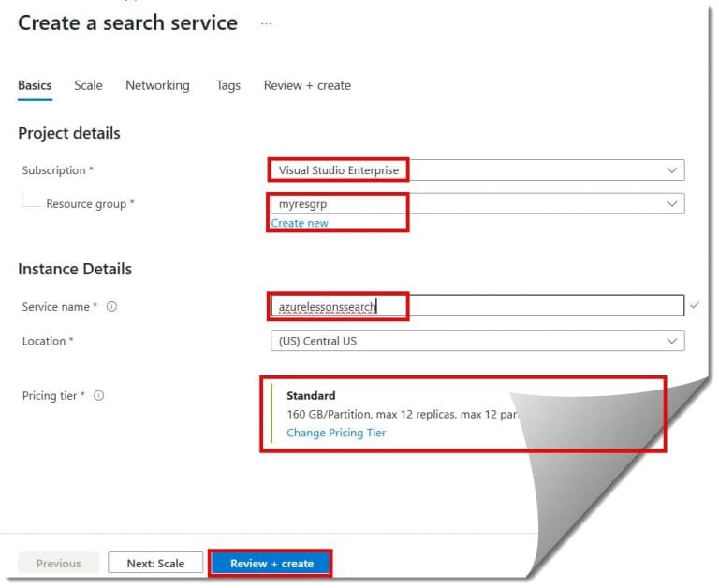Open the Networking tab
The height and width of the screenshot is (588, 719).
pos(157,86)
